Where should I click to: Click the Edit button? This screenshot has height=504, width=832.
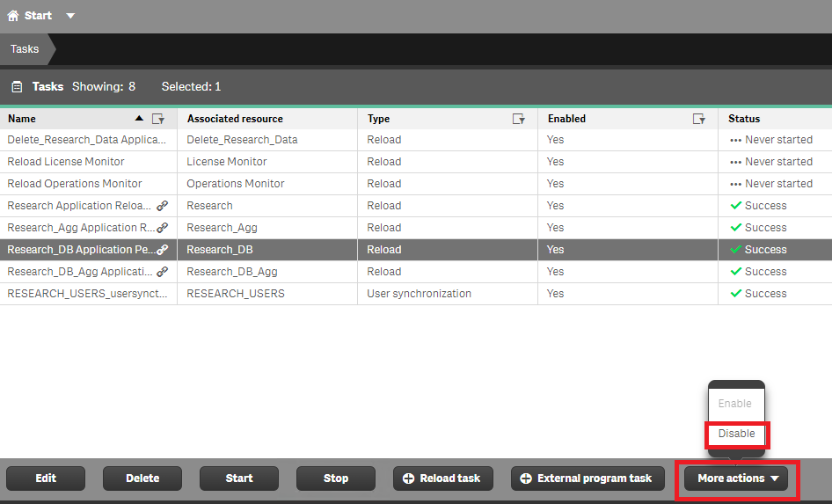tap(46, 478)
